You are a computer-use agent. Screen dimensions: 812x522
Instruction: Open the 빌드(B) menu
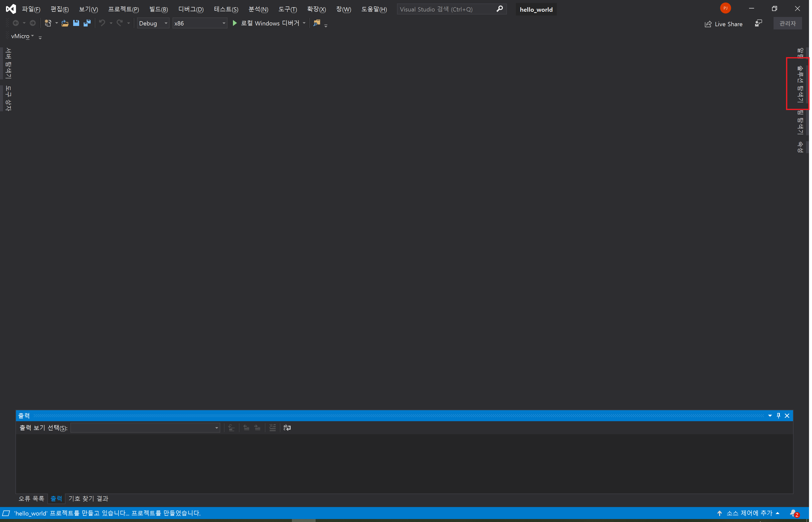click(x=158, y=9)
